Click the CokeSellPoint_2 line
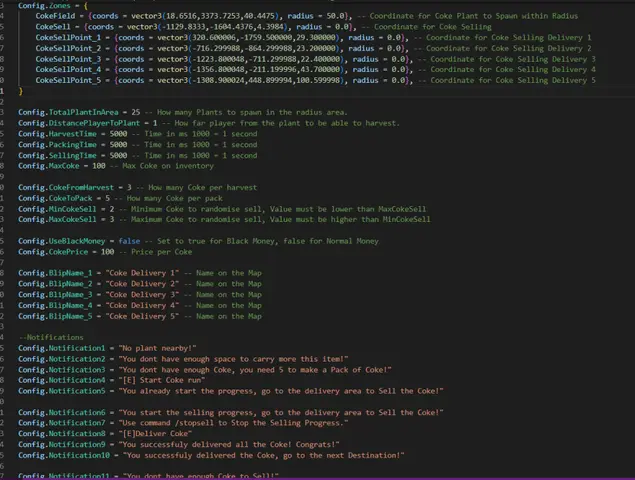The image size is (635, 480). (x=313, y=49)
